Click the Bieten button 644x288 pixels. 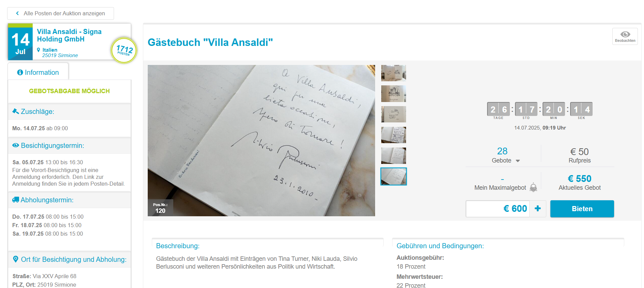[x=582, y=209]
